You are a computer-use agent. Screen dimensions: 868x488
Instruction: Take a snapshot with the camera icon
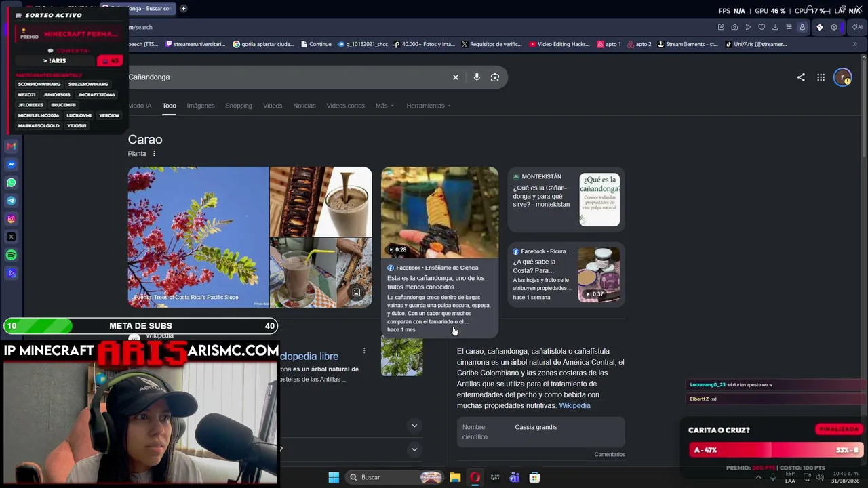[734, 27]
